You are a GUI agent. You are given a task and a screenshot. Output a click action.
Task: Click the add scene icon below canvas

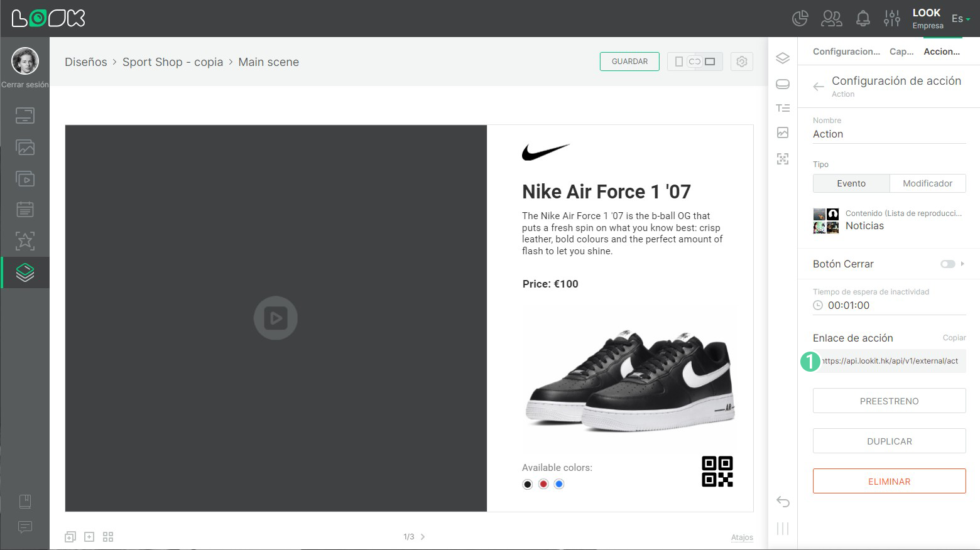coord(89,537)
